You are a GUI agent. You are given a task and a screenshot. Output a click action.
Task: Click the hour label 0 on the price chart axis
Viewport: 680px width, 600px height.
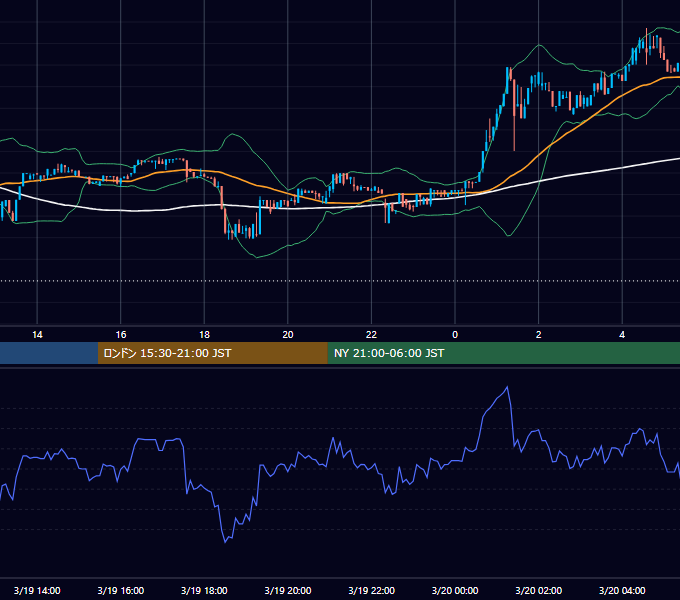coord(455,335)
